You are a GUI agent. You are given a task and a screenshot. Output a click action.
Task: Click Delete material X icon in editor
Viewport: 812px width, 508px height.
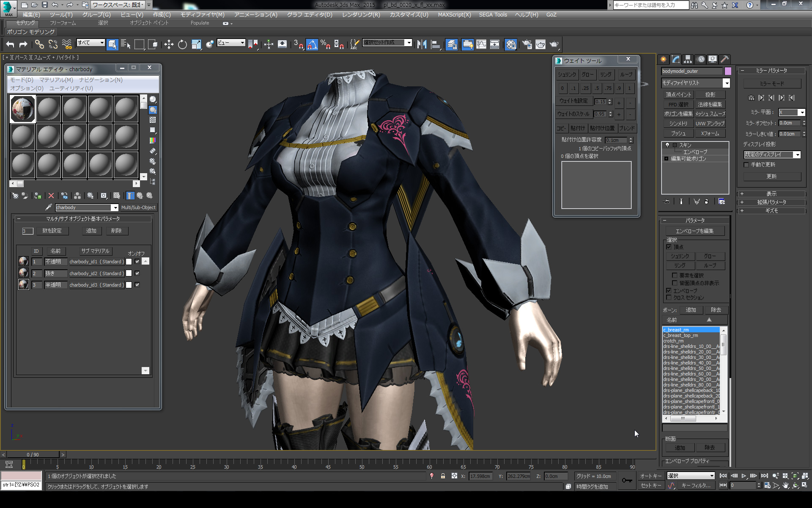pyautogui.click(x=51, y=196)
